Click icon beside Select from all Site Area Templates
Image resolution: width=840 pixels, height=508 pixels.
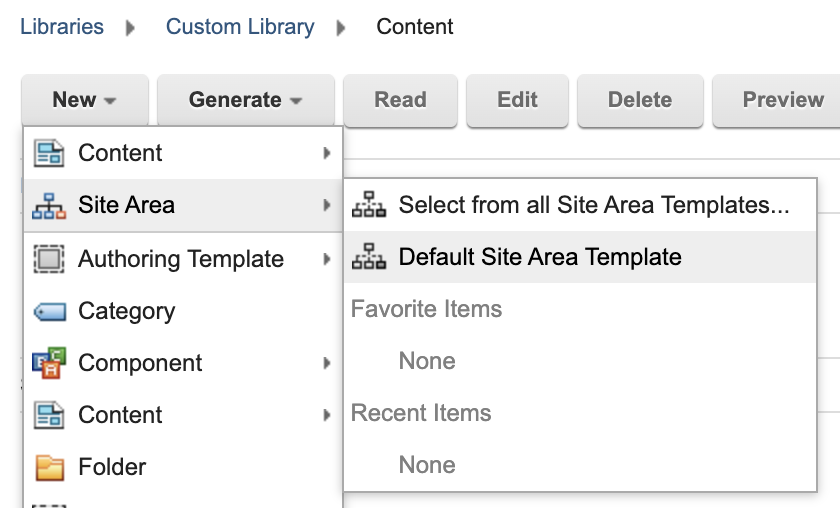pyautogui.click(x=369, y=205)
